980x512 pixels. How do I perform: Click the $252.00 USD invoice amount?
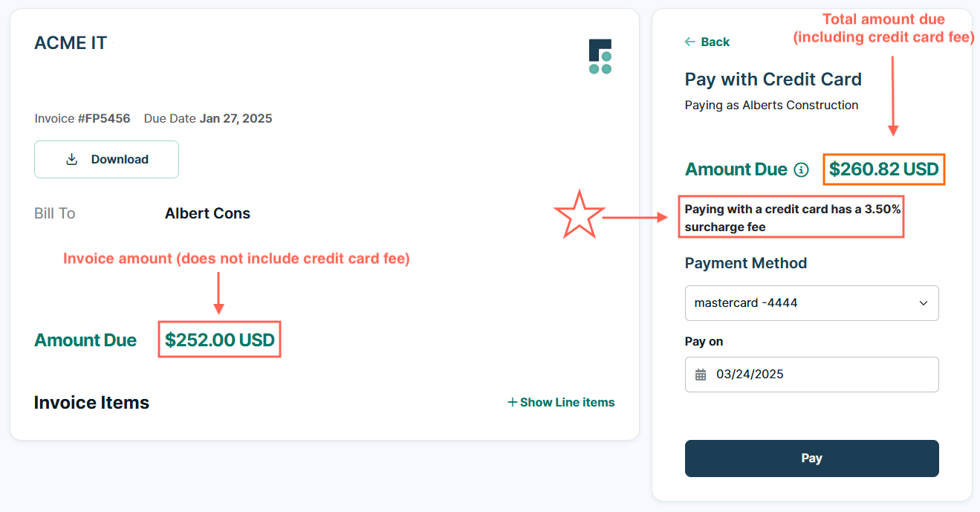(219, 340)
